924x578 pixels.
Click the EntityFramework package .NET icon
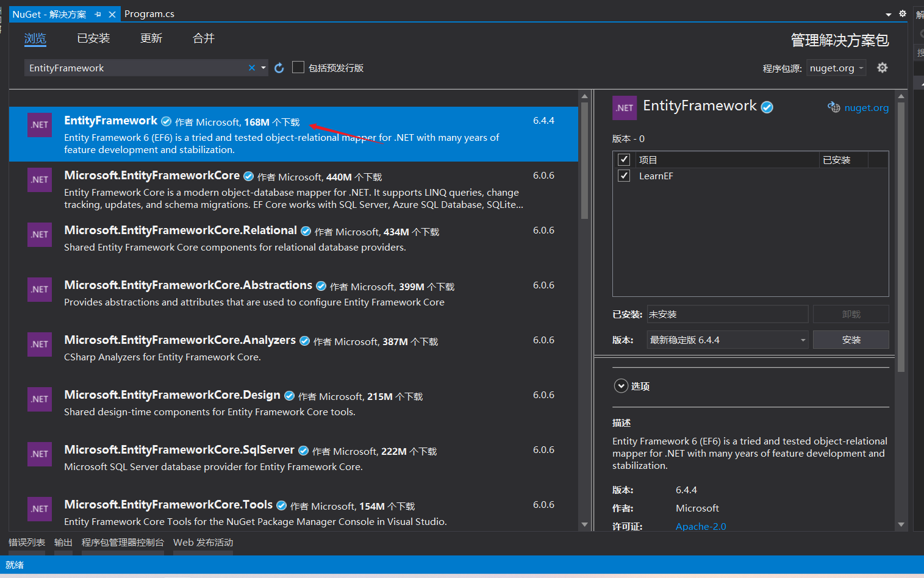point(40,125)
